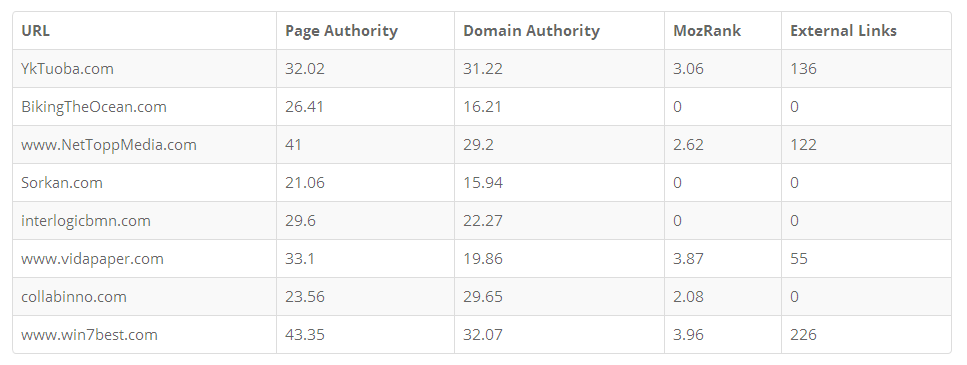The image size is (967, 365).
Task: Click the 29.65 Domain Authority cell
Action: click(483, 297)
